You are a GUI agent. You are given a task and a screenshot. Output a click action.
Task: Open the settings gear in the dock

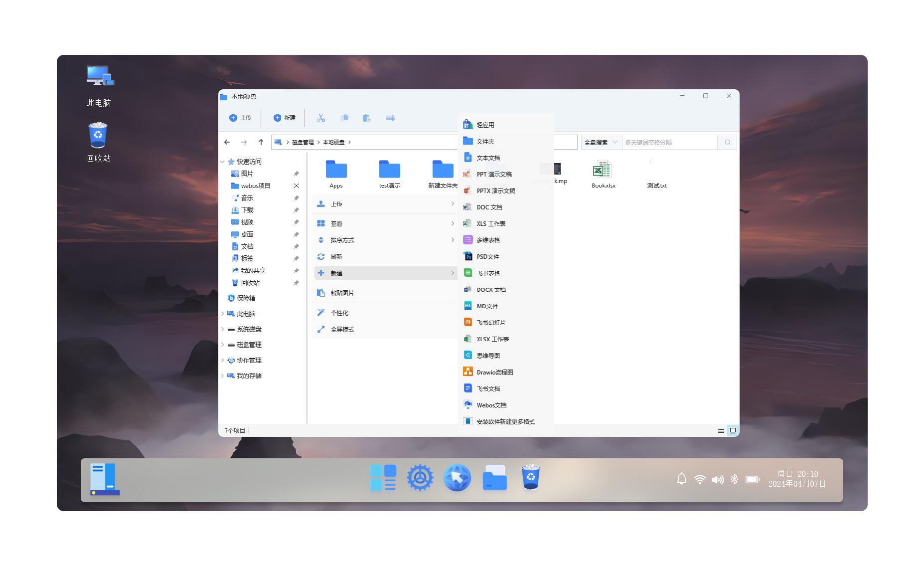tap(420, 478)
